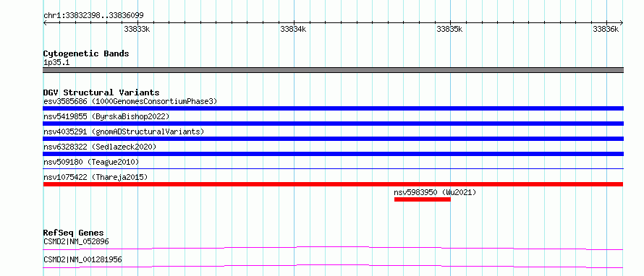Click the short red nsv5983950 bar
The height and width of the screenshot is (276, 644).
[x=422, y=199]
